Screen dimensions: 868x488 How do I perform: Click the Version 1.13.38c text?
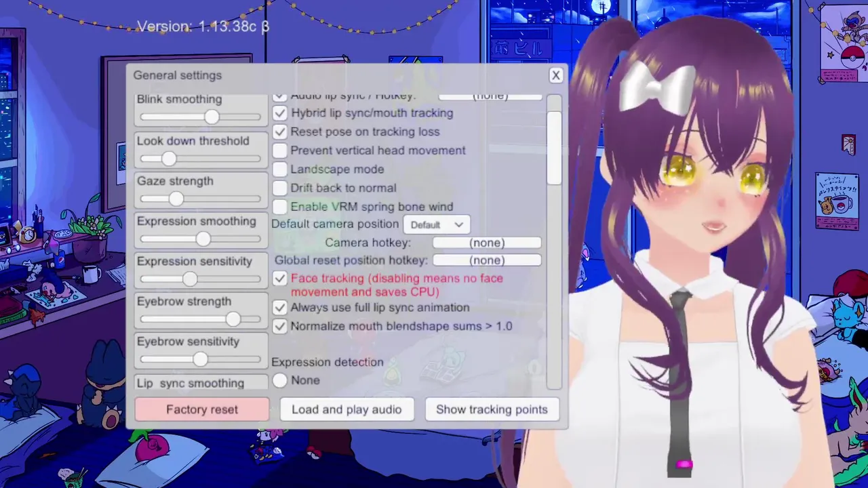click(203, 26)
